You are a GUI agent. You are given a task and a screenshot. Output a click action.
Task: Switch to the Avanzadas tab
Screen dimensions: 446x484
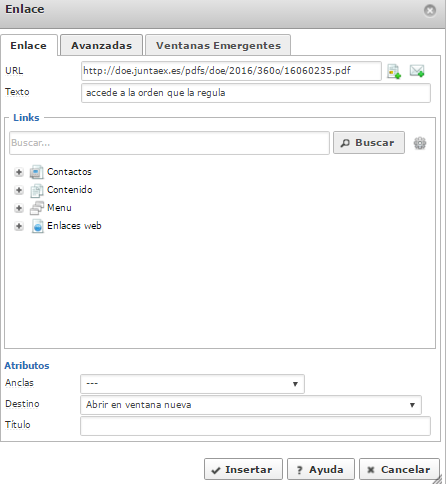point(101,45)
